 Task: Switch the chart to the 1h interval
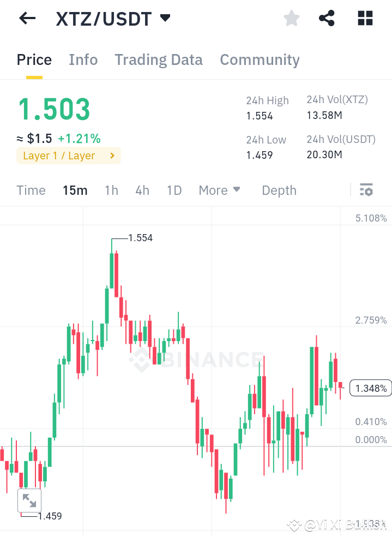[111, 190]
